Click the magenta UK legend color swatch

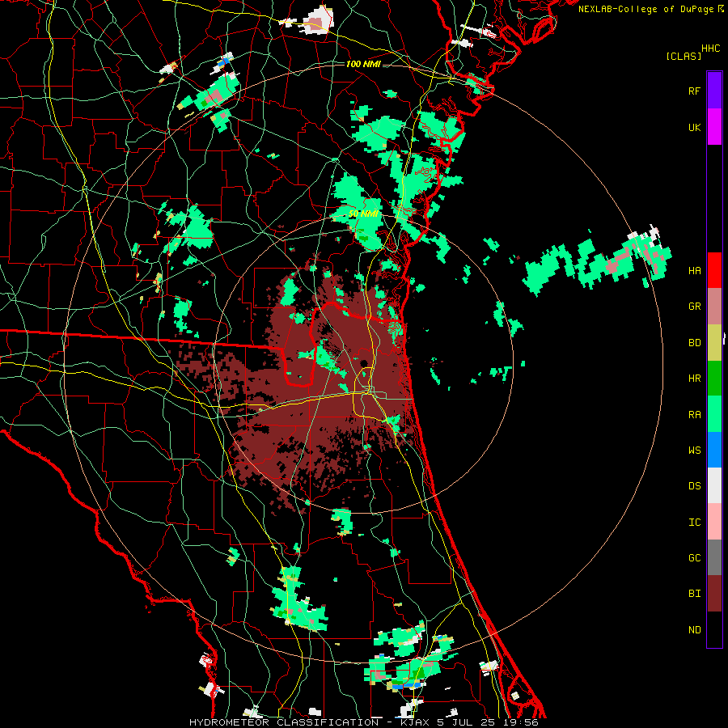(714, 127)
